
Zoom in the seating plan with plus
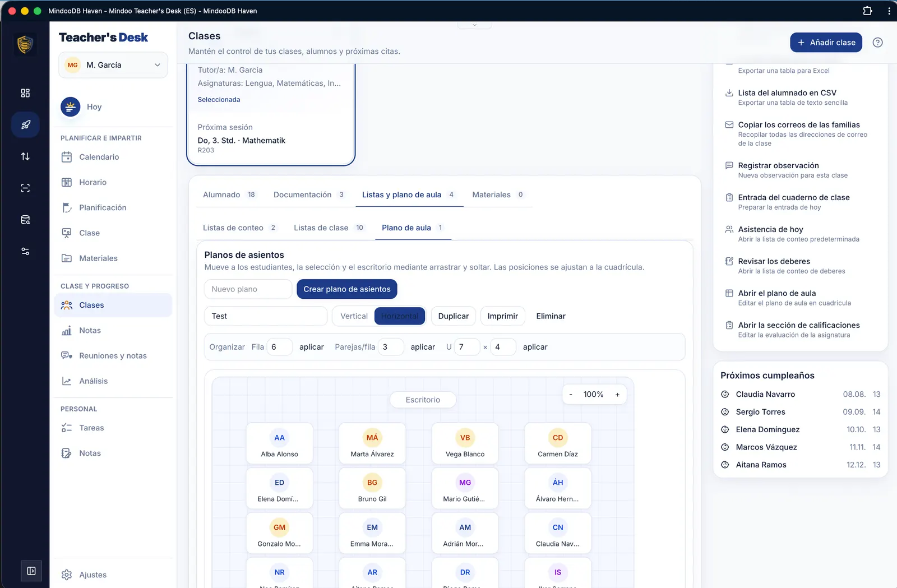tap(617, 395)
